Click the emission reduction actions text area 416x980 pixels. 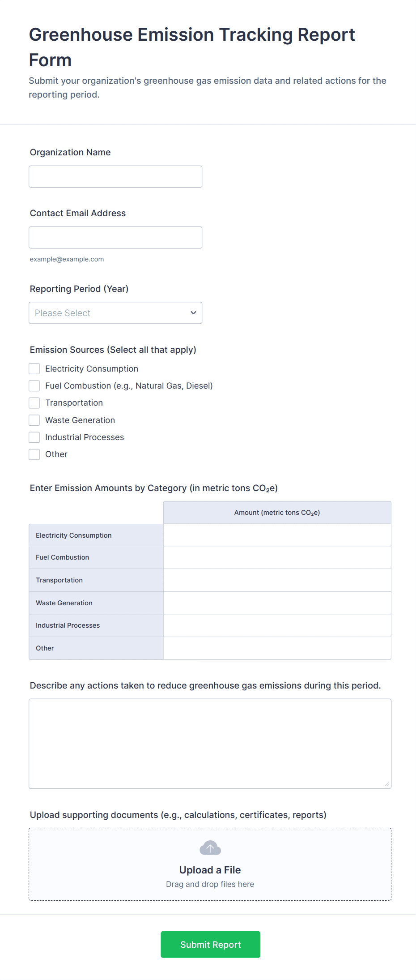coord(209,743)
